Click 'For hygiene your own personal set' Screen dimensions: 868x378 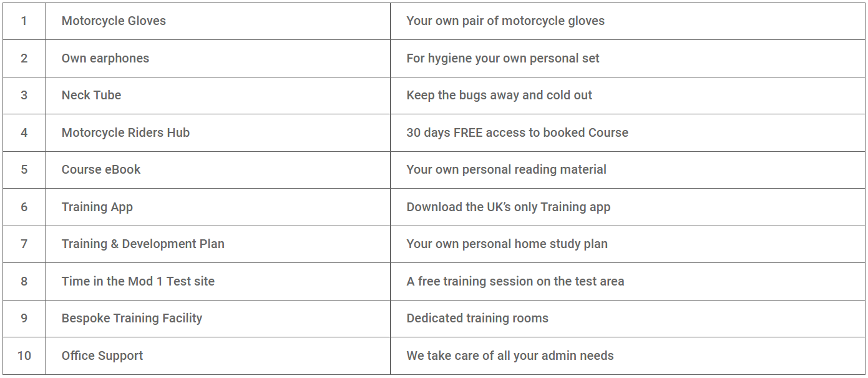(503, 58)
